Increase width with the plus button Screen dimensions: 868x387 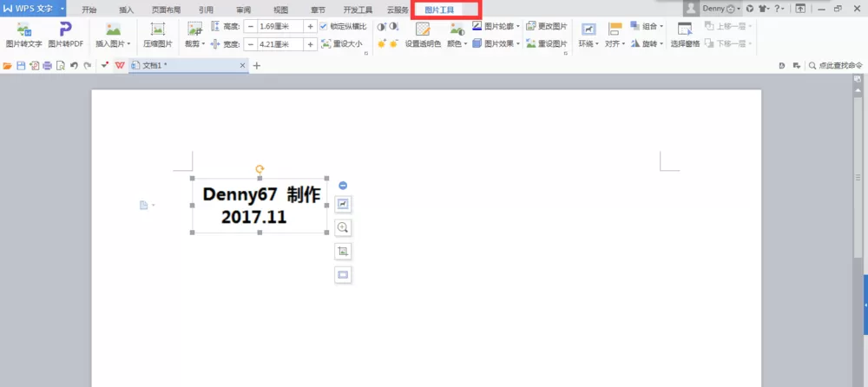pyautogui.click(x=310, y=44)
